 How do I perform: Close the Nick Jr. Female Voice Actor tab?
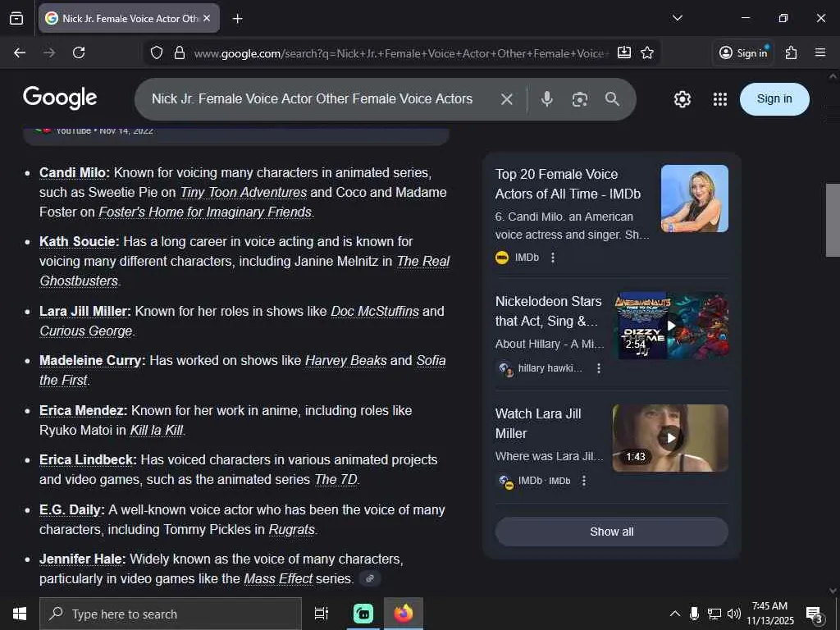tap(207, 18)
